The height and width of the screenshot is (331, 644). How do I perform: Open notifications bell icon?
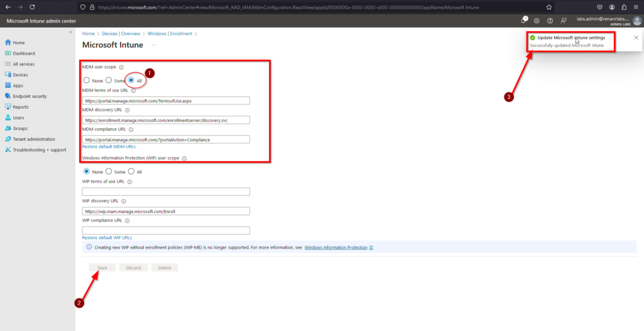tap(525, 20)
